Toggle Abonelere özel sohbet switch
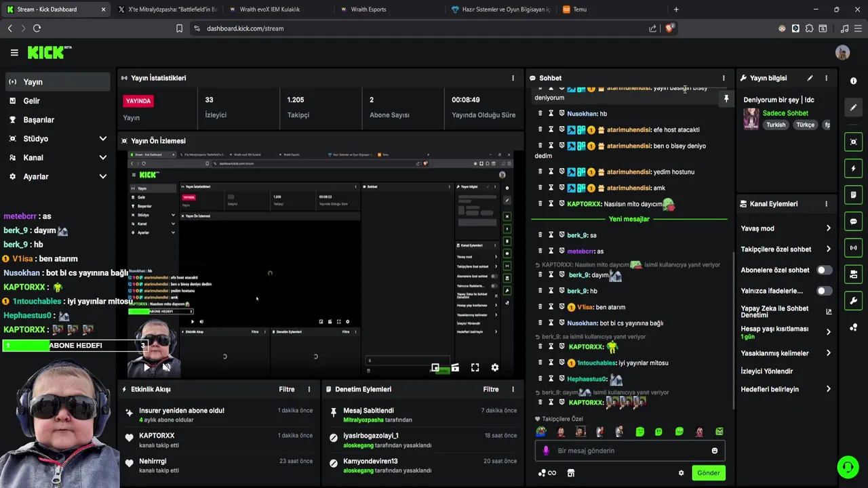This screenshot has width=868, height=488. coord(824,270)
